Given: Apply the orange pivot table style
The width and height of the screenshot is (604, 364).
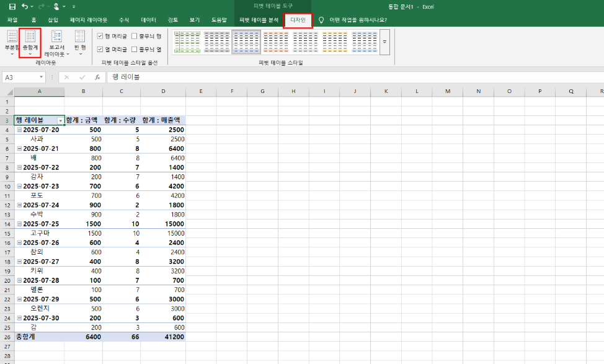Looking at the screenshot, I should tap(276, 42).
